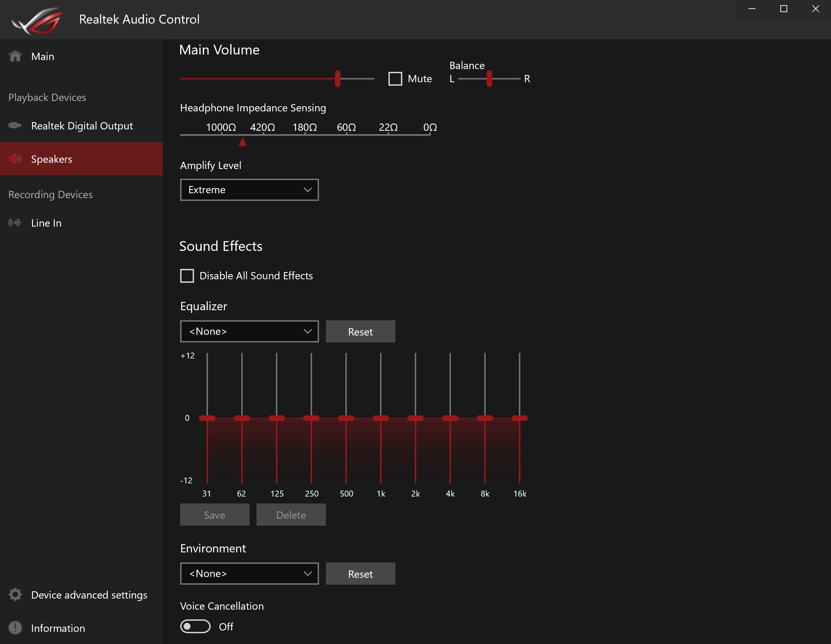Viewport: 831px width, 644px height.
Task: Click the 1000Ω impedance scale label
Action: (221, 127)
